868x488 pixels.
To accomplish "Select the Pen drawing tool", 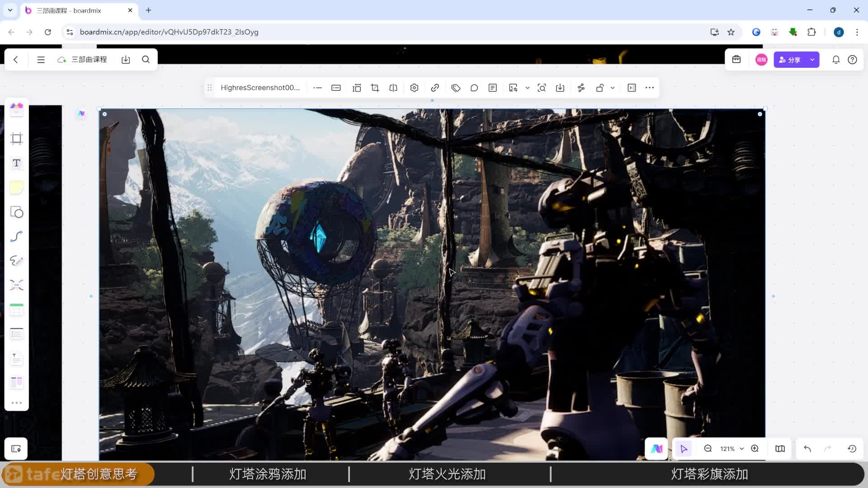I will [17, 261].
